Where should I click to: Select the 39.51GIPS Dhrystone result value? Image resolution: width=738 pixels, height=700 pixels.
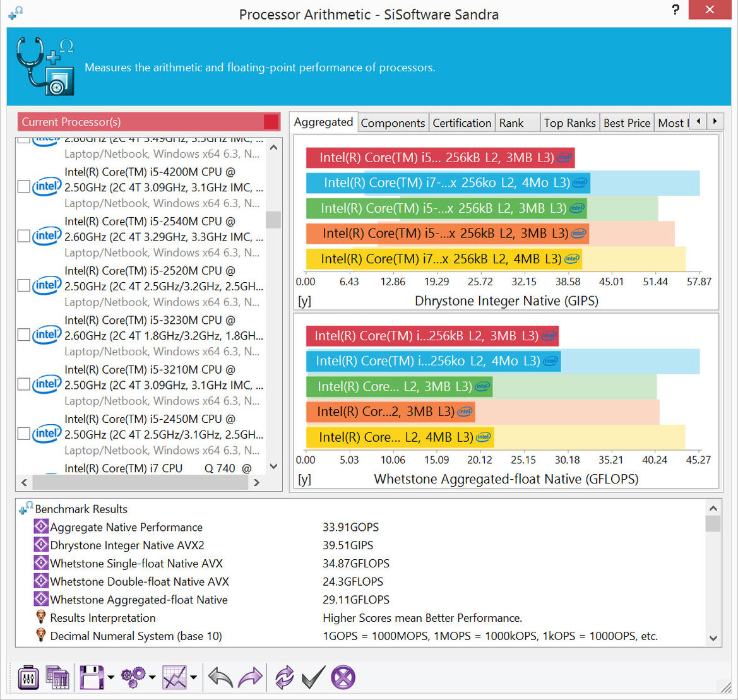(x=348, y=545)
